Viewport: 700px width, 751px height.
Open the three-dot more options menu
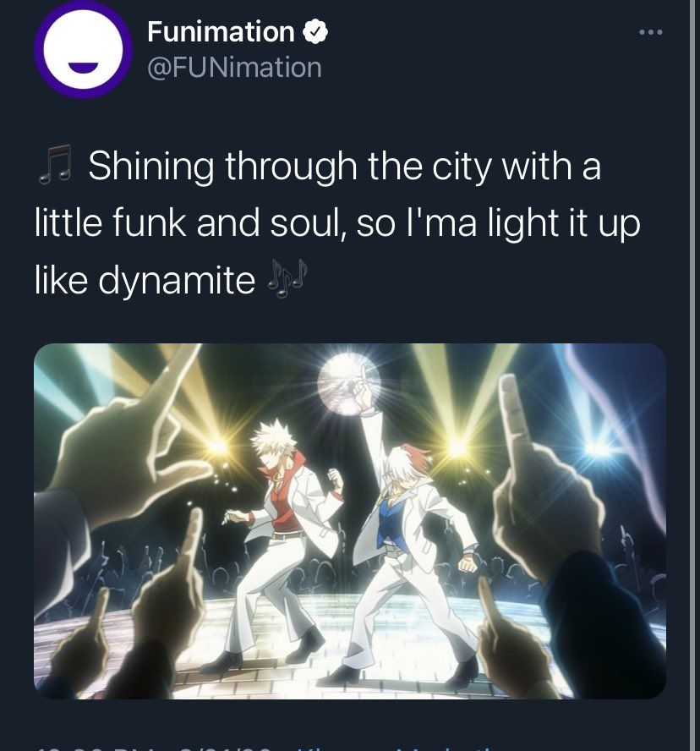coord(651,32)
